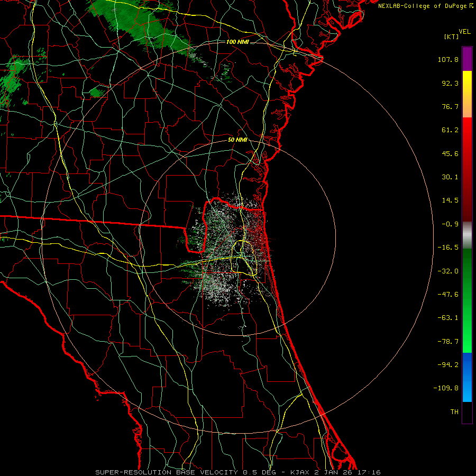
Task: Click the 76.7 legend value
Action: click(450, 106)
